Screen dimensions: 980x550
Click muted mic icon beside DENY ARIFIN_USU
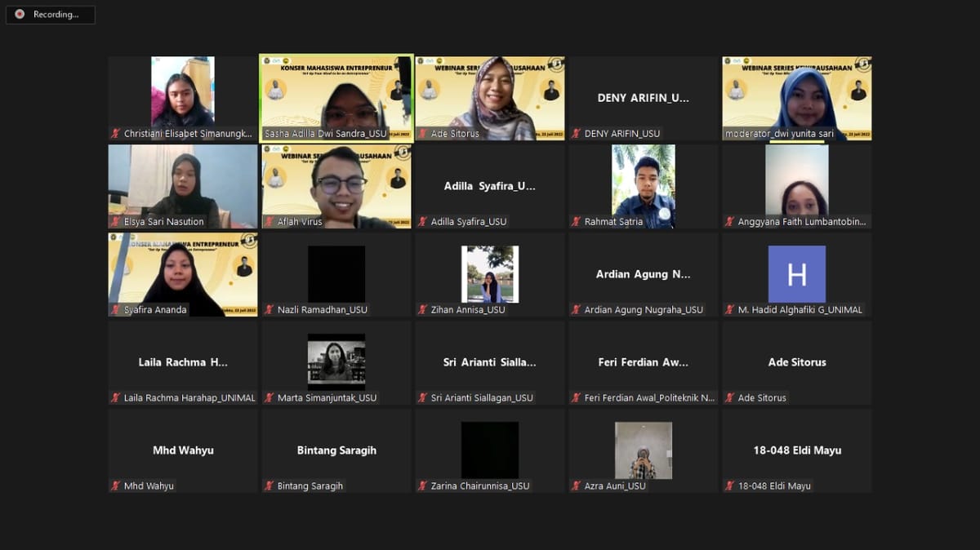point(576,134)
